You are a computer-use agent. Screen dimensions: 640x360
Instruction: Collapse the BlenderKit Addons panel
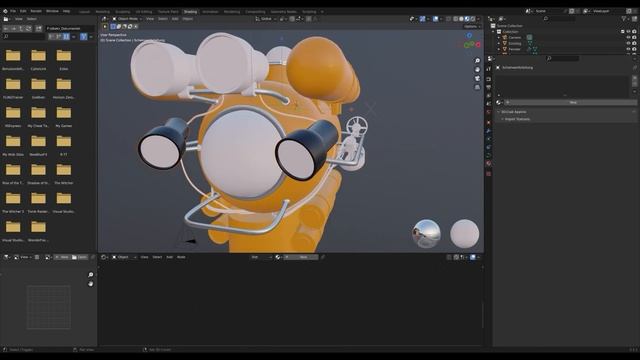(x=514, y=112)
